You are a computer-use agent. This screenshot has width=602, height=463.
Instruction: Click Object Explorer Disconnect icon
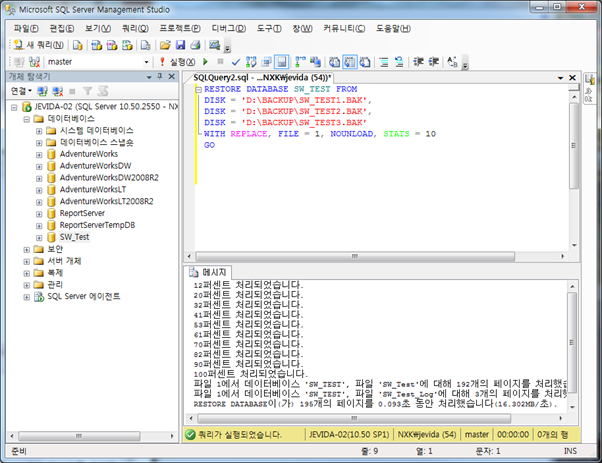(x=58, y=91)
